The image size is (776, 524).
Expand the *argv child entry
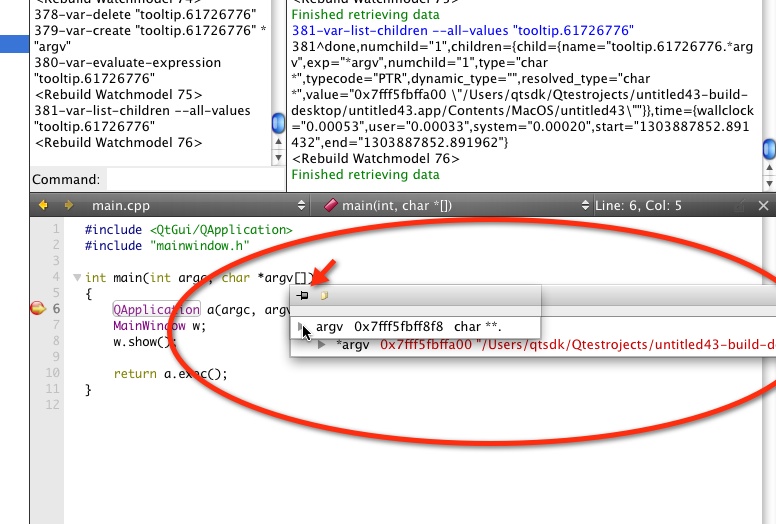pos(322,345)
